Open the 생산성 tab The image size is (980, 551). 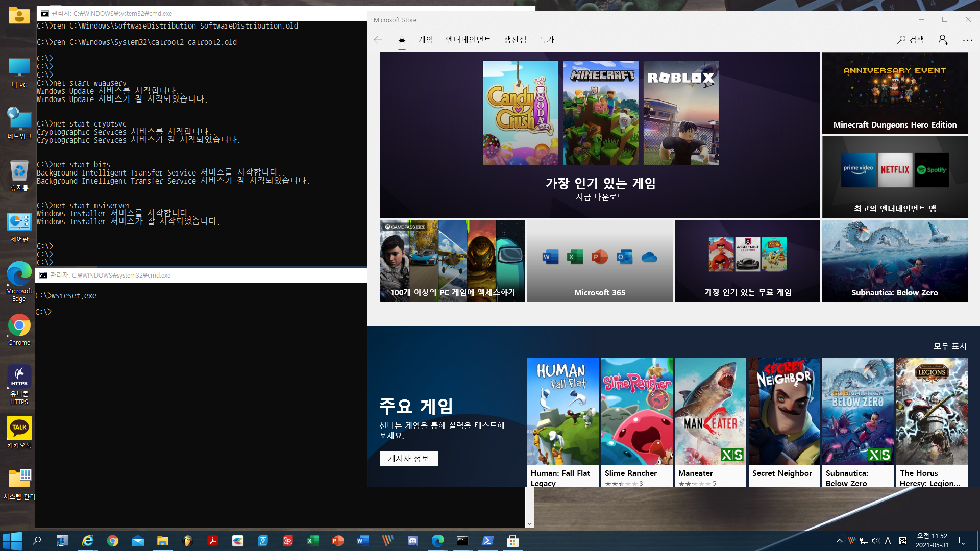click(x=515, y=40)
